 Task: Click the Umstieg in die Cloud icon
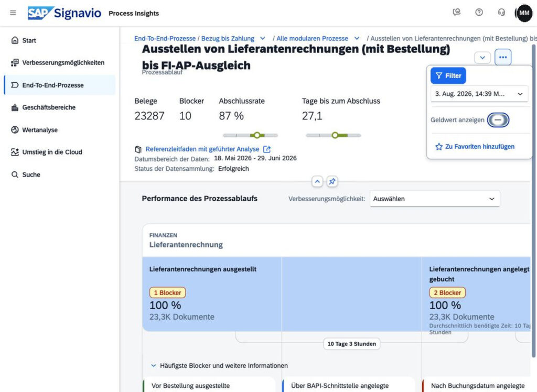(15, 152)
